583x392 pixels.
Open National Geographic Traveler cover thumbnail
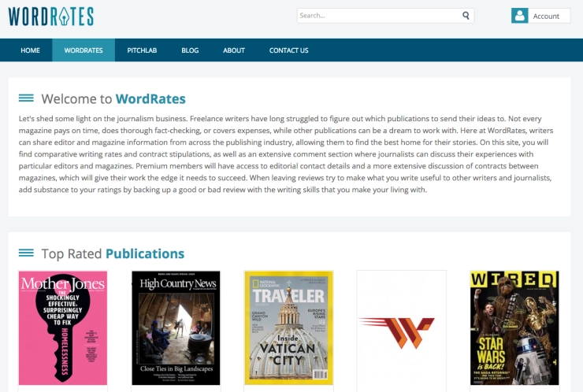pos(288,327)
